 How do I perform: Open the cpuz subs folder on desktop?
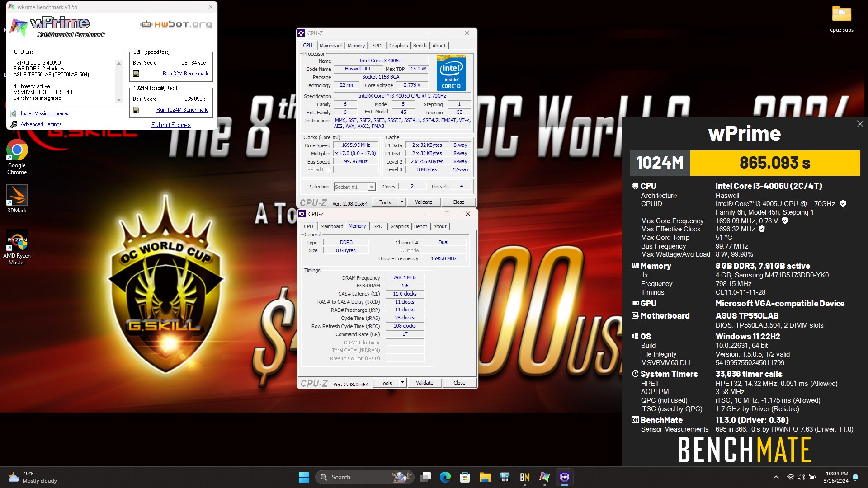click(841, 19)
